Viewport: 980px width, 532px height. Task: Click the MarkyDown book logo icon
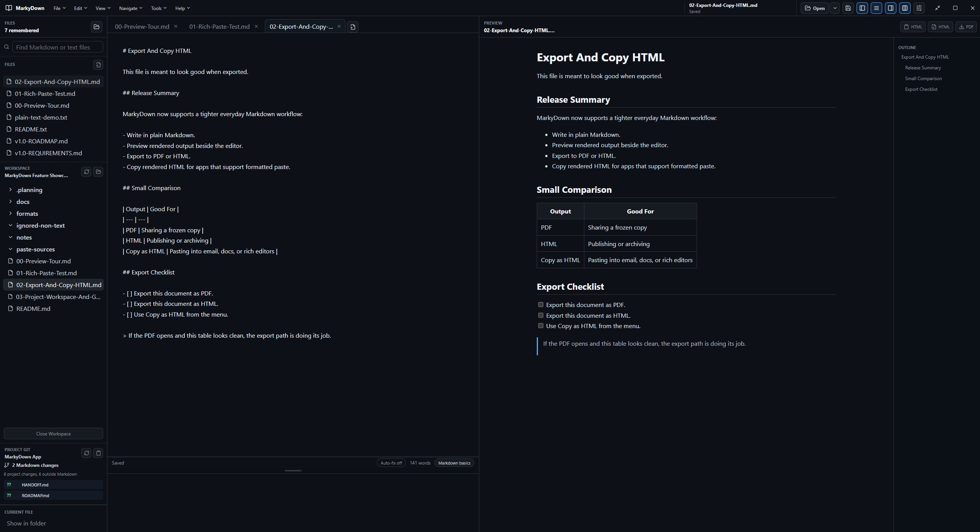pyautogui.click(x=9, y=8)
